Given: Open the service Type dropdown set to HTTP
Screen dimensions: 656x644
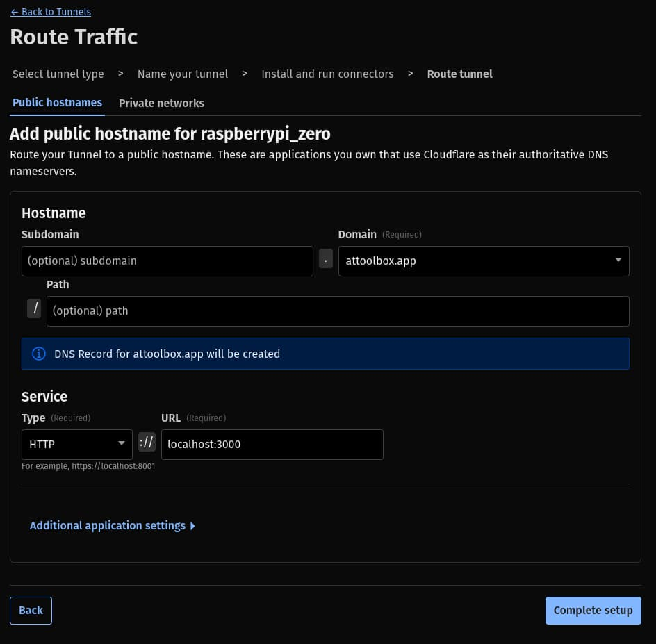Looking at the screenshot, I should (76, 444).
